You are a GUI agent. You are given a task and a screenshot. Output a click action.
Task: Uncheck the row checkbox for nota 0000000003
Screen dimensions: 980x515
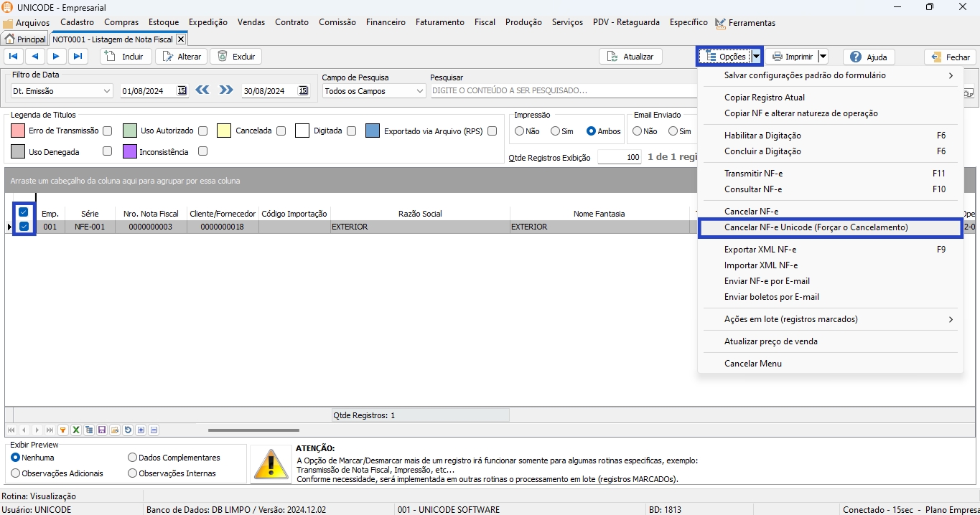coord(24,227)
